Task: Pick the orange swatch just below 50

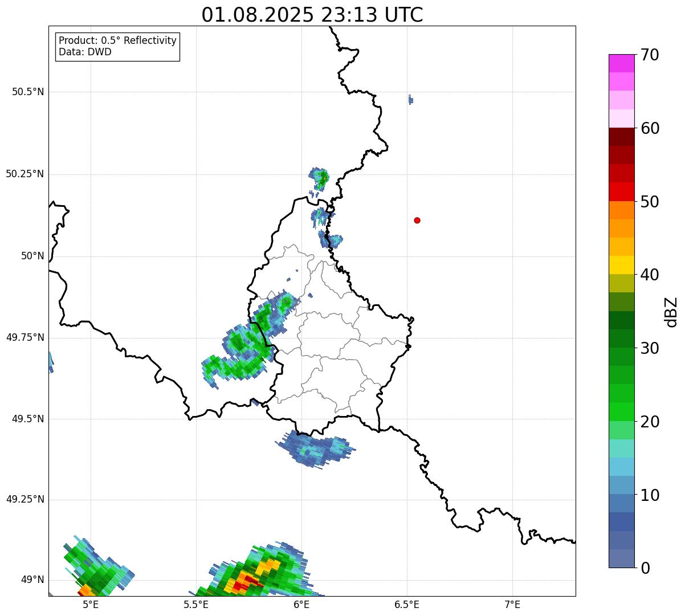Action: pyautogui.click(x=621, y=210)
